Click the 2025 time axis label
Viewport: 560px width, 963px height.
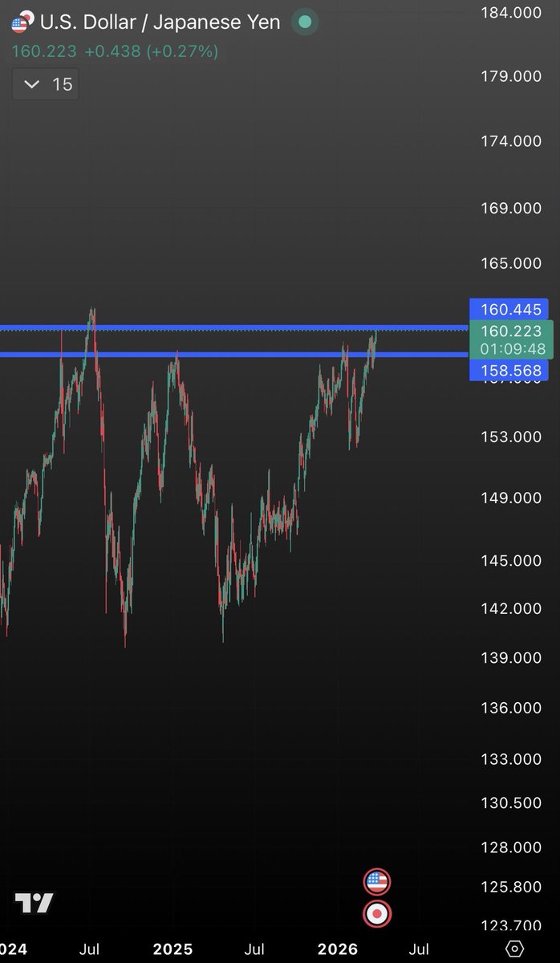pyautogui.click(x=172, y=949)
